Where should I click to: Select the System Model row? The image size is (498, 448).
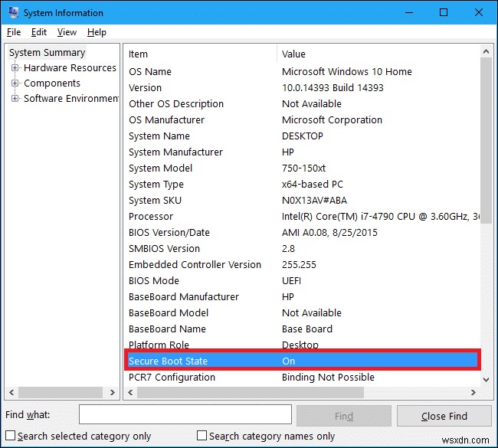tap(302, 168)
